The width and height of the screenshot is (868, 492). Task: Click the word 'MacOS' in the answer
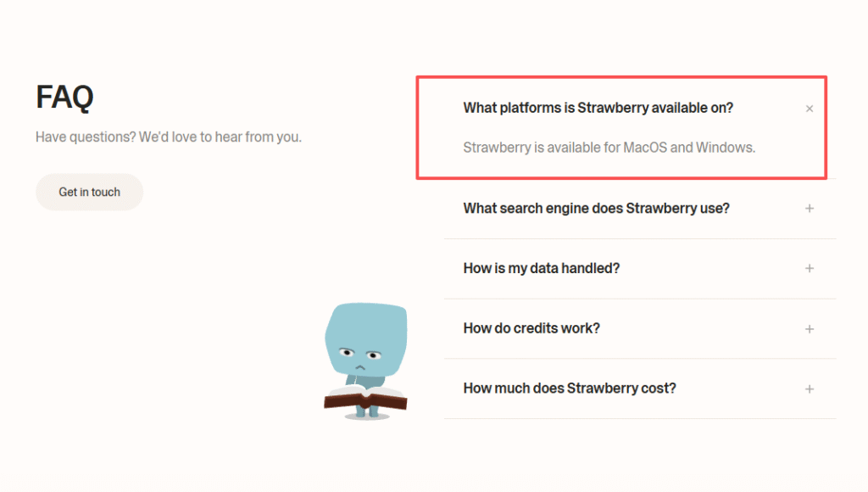tap(645, 148)
